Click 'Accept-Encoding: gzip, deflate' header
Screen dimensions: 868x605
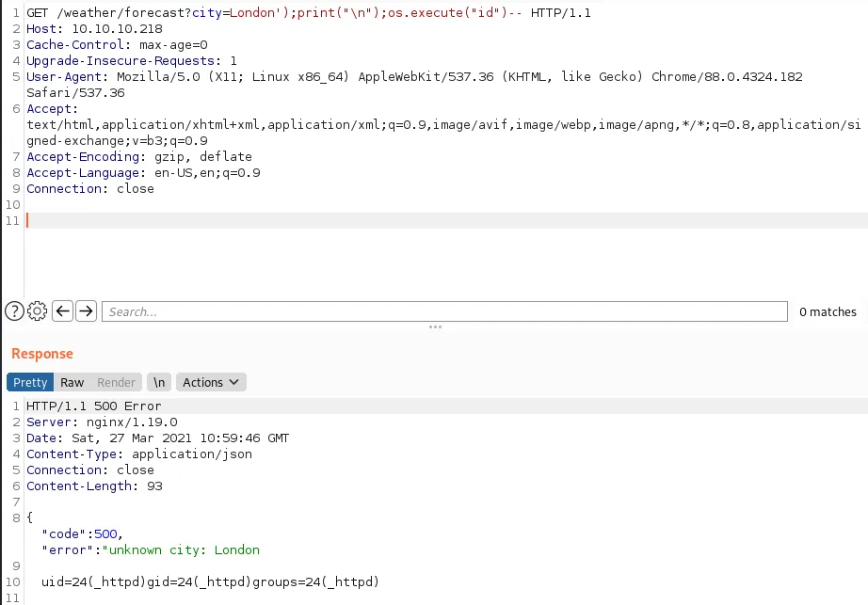coord(139,157)
